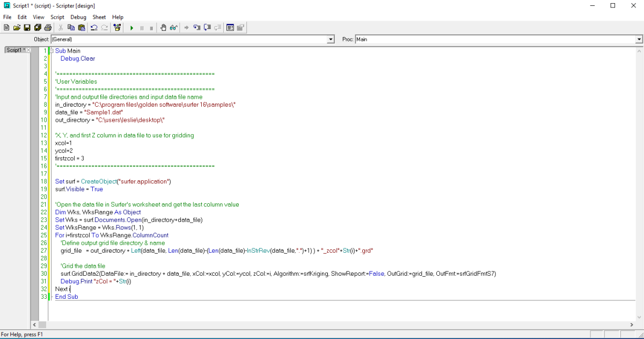Collapse the Sub Main code fold marker
Viewport: 644px width, 339px height.
51,50
